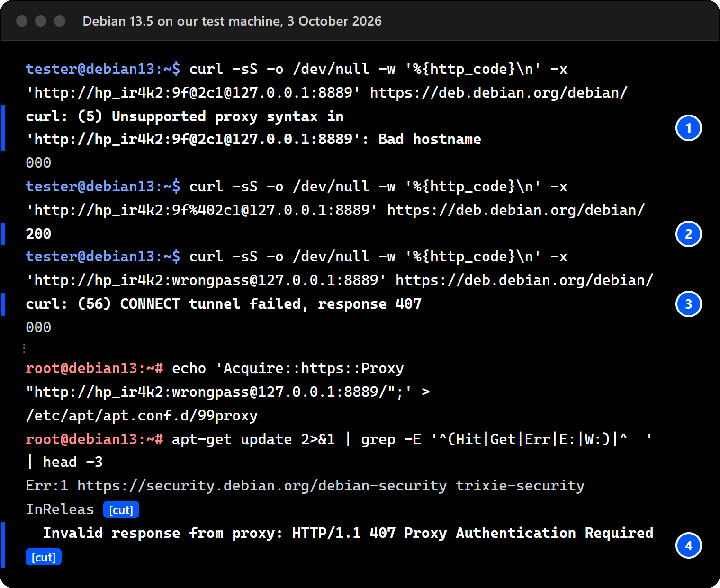Click the third maximize window dot
The height and width of the screenshot is (588, 720).
(60, 21)
